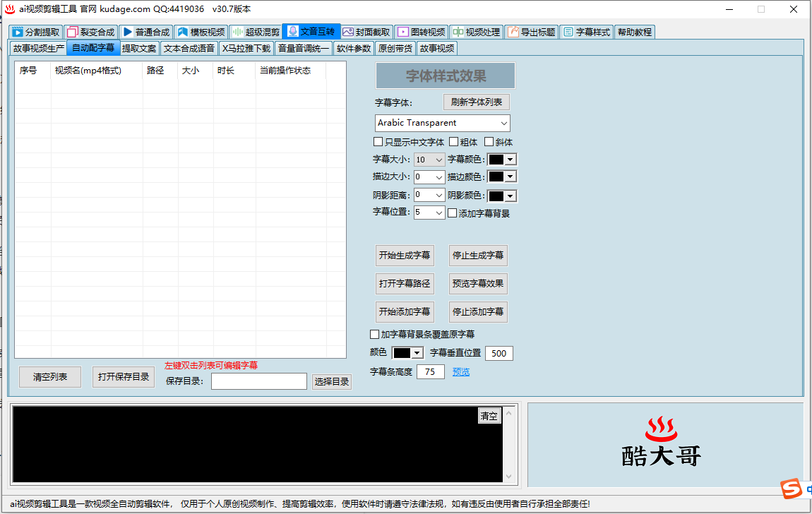
Task: Click 停止添加字幕 button
Action: pos(478,311)
